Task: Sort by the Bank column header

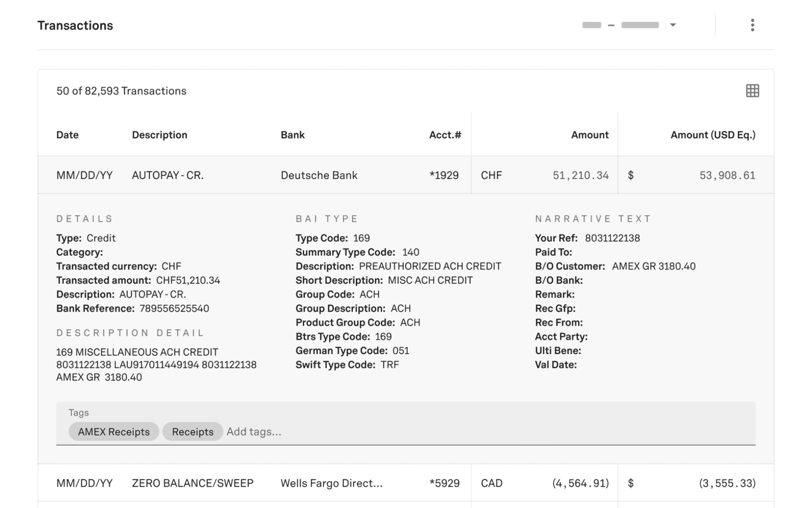Action: click(x=292, y=135)
